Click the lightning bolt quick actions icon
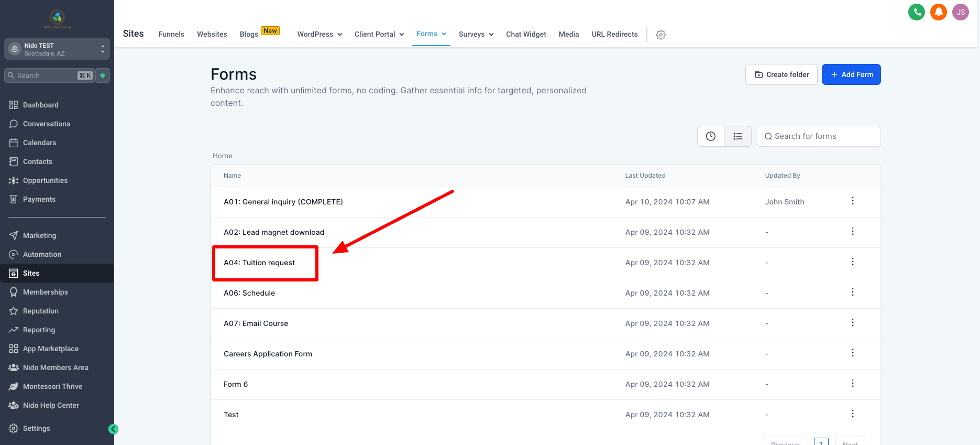The height and width of the screenshot is (445, 980). (103, 75)
